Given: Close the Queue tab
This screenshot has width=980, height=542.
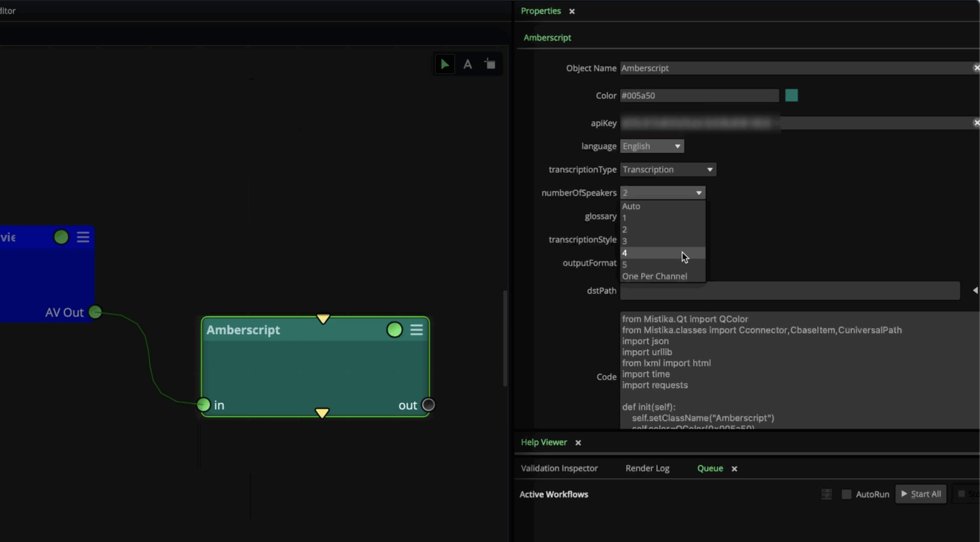Looking at the screenshot, I should pyautogui.click(x=734, y=469).
